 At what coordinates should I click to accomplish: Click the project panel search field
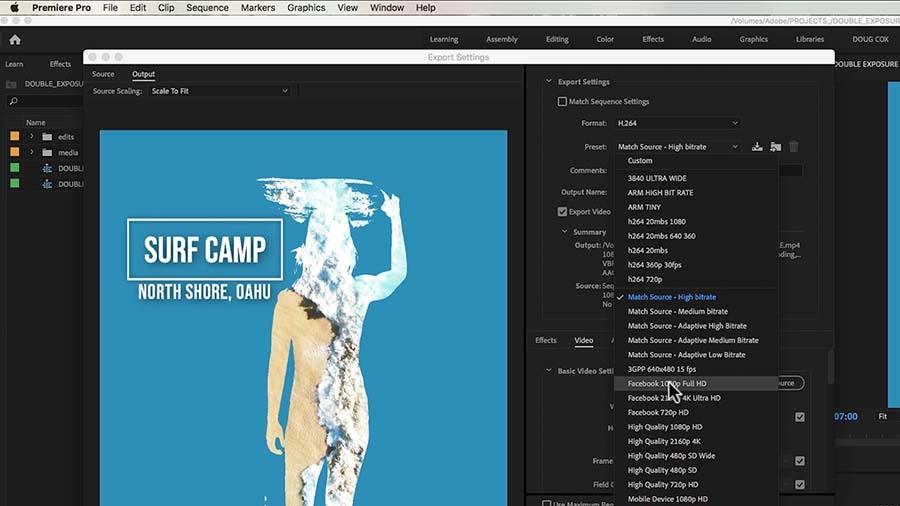(46, 102)
